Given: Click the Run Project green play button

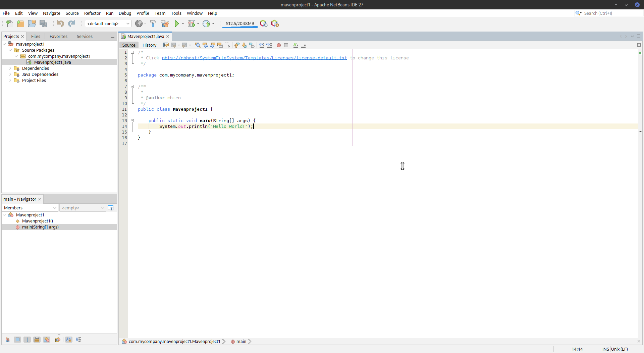Looking at the screenshot, I should click(177, 23).
